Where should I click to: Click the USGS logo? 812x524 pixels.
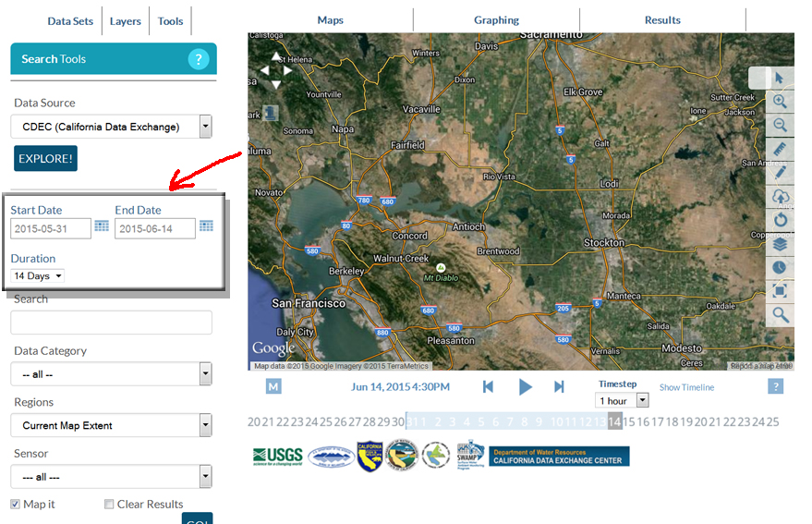pyautogui.click(x=278, y=457)
